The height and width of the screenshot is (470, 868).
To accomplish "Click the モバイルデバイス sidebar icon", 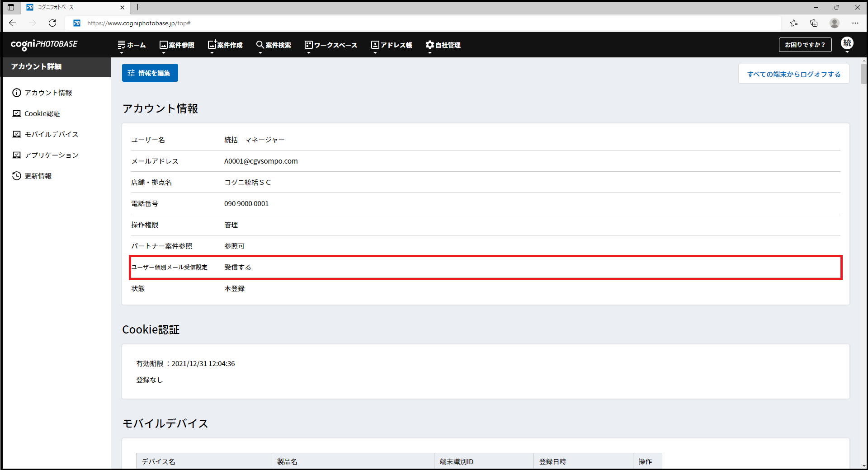I will pos(17,134).
